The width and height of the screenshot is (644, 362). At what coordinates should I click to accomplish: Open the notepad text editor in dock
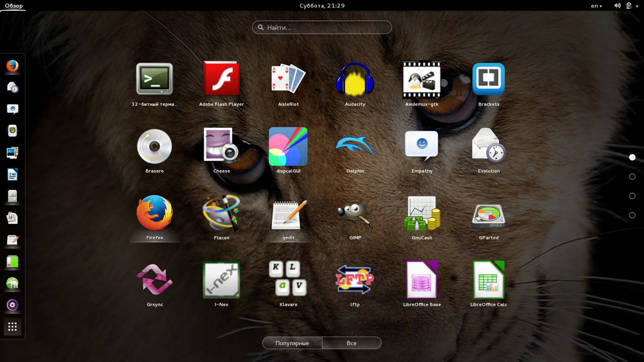pos(12,240)
